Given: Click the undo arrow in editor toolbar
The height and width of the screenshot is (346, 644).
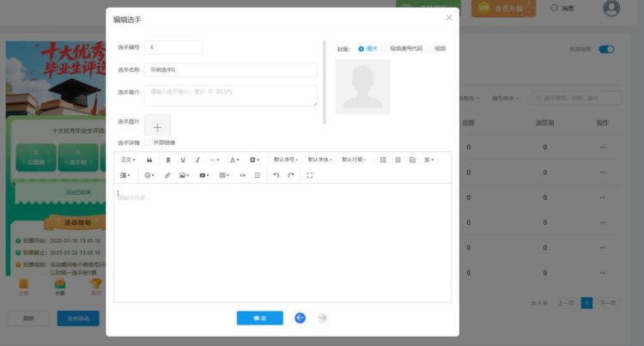Looking at the screenshot, I should (x=276, y=175).
